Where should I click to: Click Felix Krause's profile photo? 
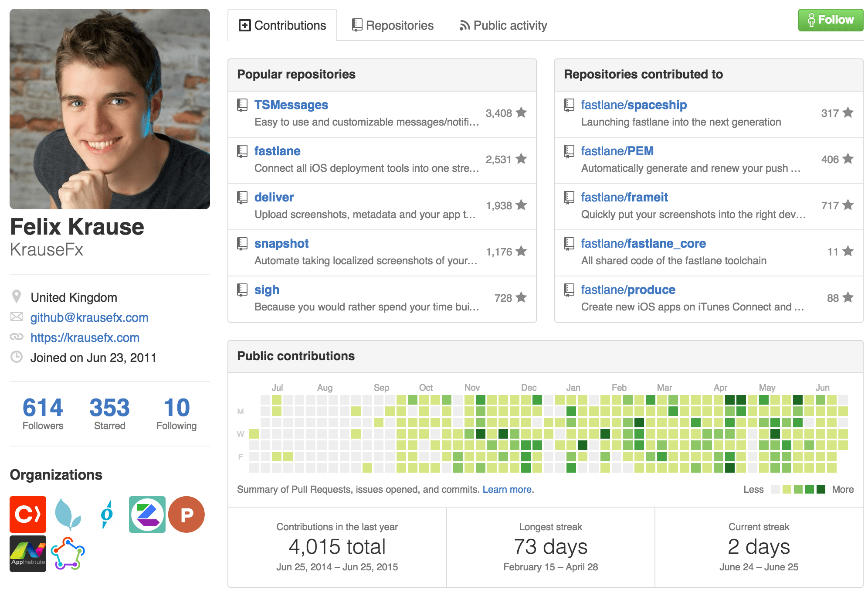110,109
